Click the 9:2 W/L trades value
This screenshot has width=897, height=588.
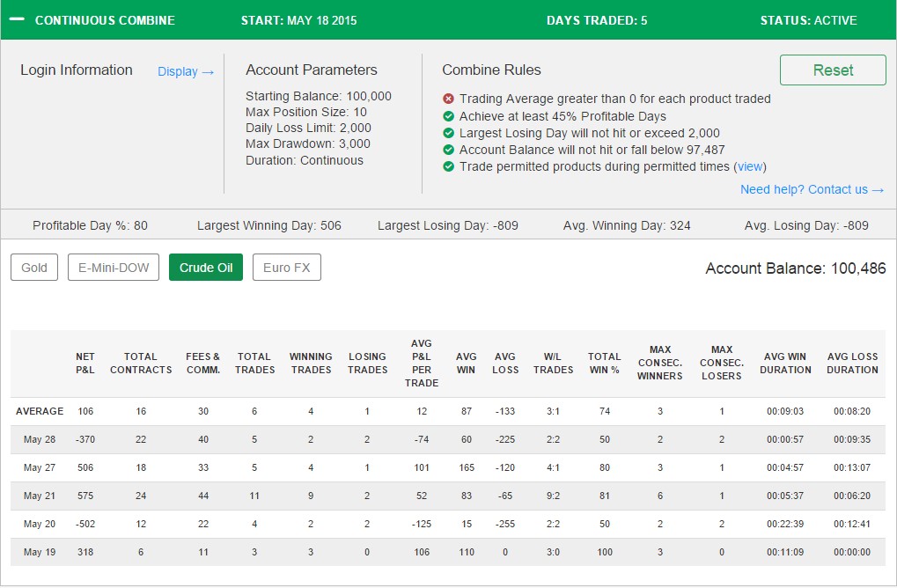coord(553,496)
